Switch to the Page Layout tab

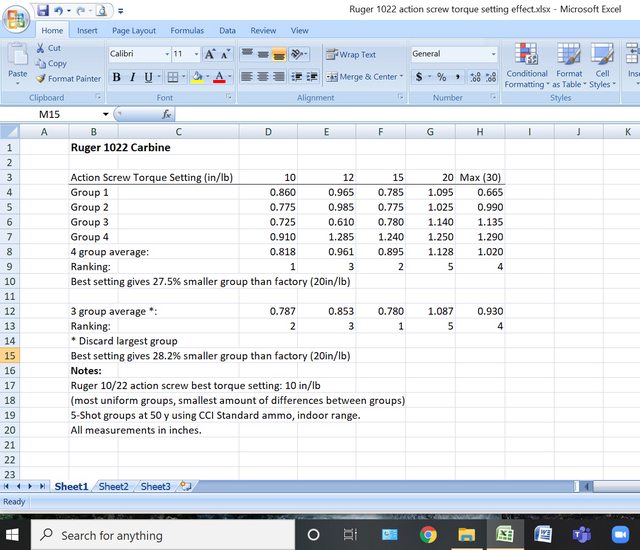click(x=134, y=31)
